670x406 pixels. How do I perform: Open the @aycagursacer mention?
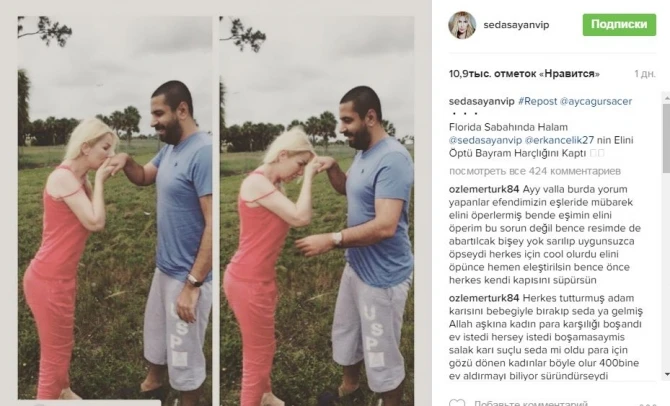click(596, 101)
